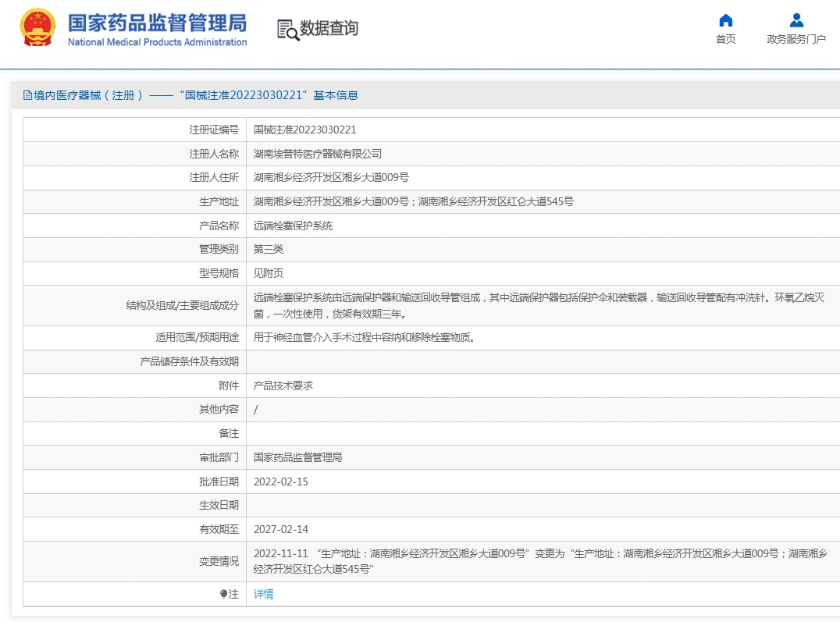Select the 境内医疗器械（注册）基本信息 panel heading
The image size is (840, 622).
click(190, 95)
